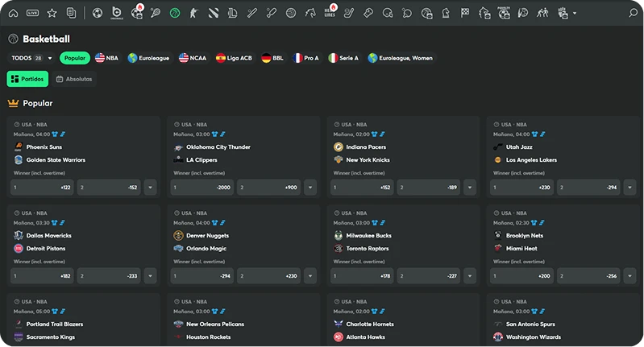Select the volleyball sport icon

point(291,13)
